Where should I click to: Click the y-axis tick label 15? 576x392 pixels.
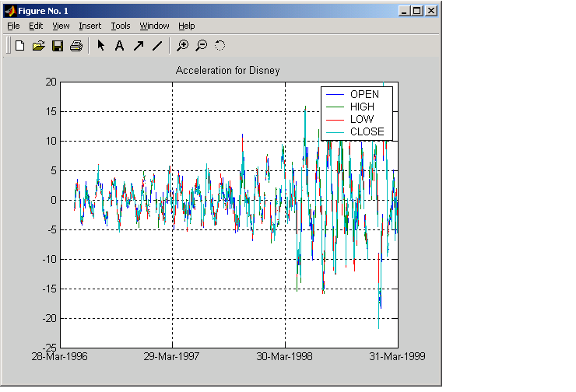click(51, 111)
